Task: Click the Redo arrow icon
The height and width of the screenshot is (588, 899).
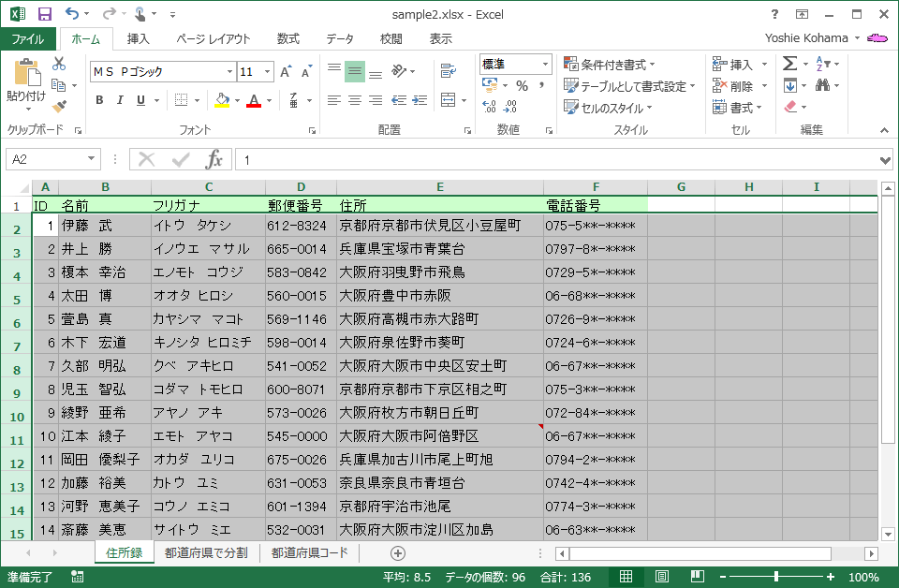Action: pyautogui.click(x=109, y=14)
